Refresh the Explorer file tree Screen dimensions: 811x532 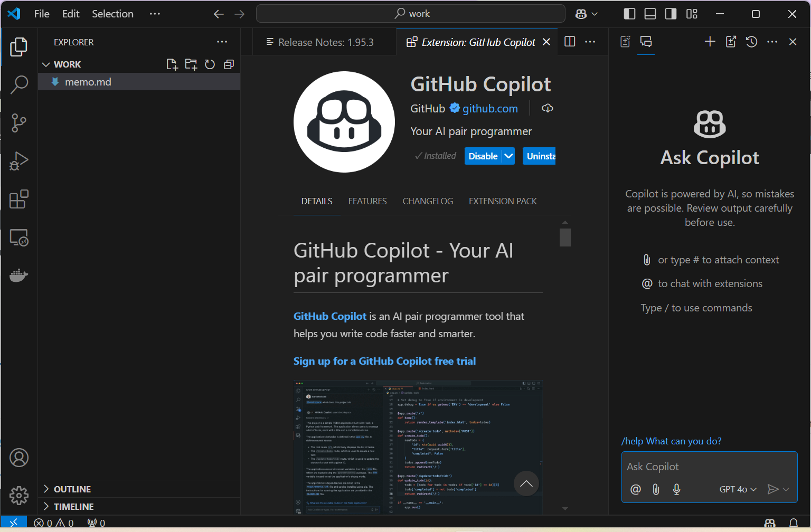coord(210,64)
